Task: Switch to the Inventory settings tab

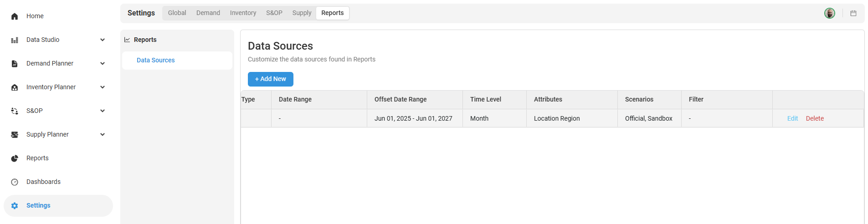Action: click(243, 13)
